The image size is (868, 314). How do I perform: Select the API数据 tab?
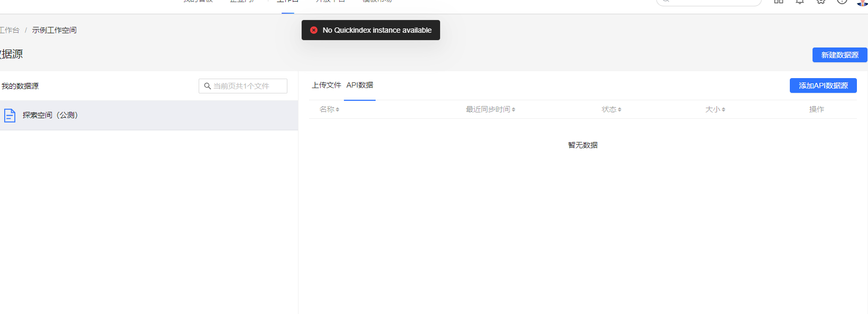360,85
